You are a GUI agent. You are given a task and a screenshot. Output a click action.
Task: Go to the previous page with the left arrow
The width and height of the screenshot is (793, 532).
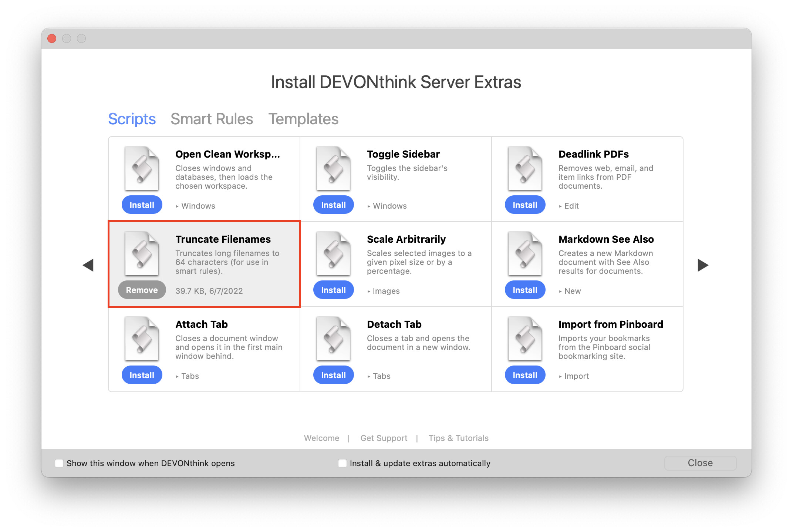88,265
